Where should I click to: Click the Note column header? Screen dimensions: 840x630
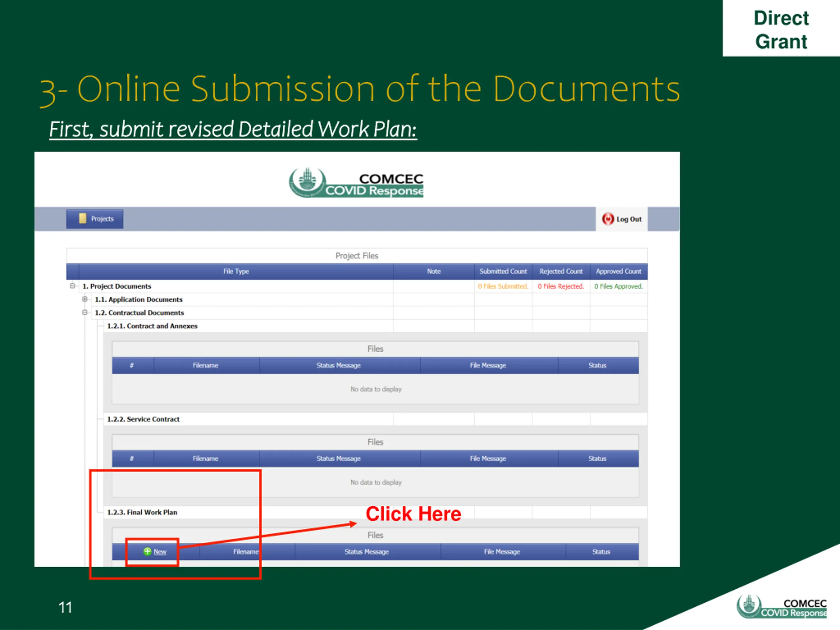(434, 271)
